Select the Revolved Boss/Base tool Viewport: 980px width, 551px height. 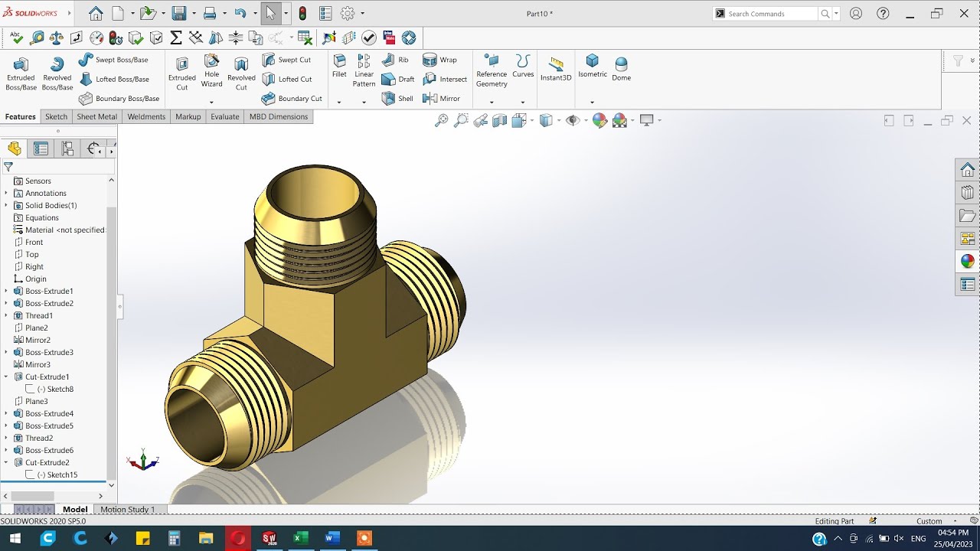pyautogui.click(x=57, y=74)
